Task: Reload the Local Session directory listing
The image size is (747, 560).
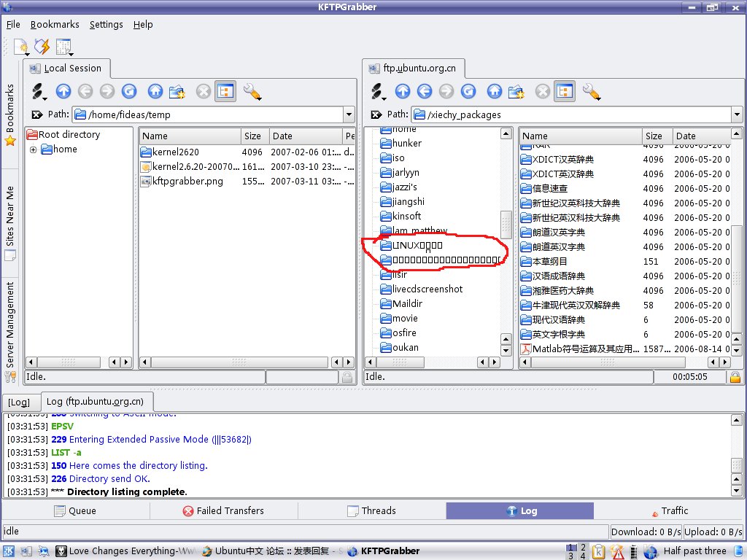Action: (x=129, y=91)
